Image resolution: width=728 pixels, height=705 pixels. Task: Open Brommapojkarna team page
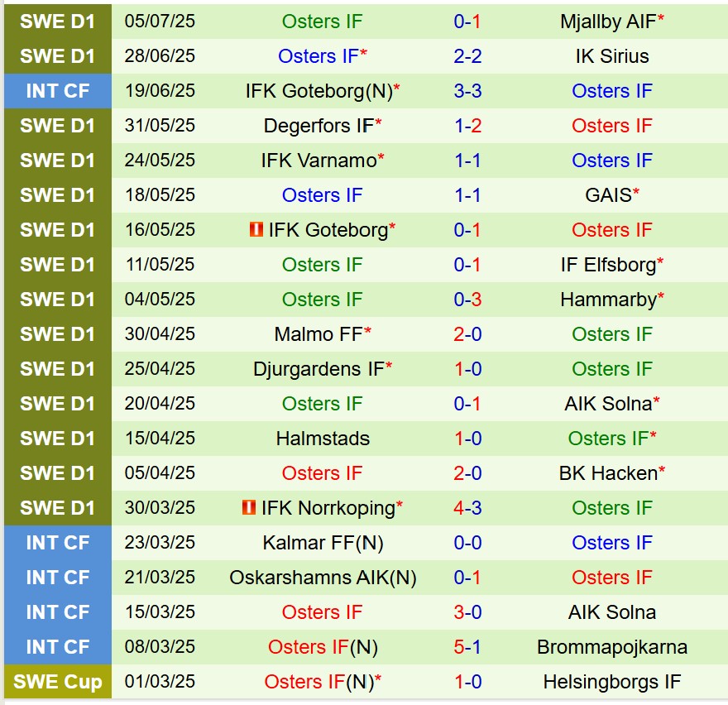point(612,647)
